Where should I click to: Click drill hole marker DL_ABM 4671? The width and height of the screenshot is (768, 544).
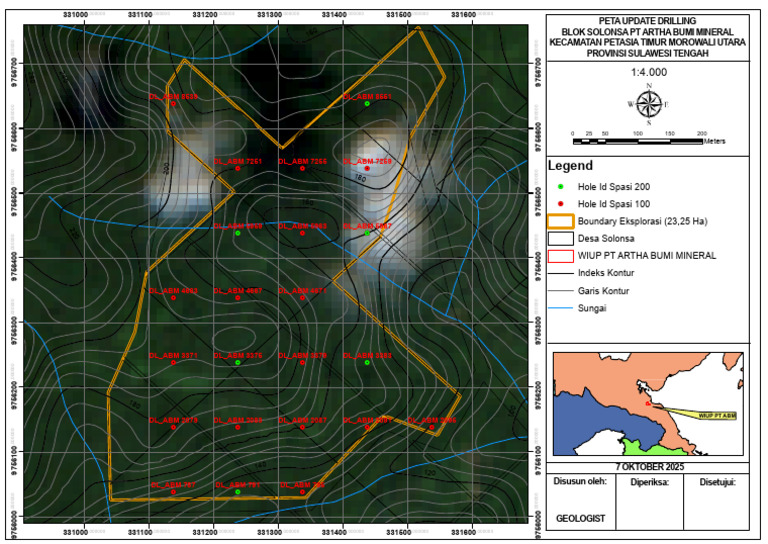(x=302, y=298)
